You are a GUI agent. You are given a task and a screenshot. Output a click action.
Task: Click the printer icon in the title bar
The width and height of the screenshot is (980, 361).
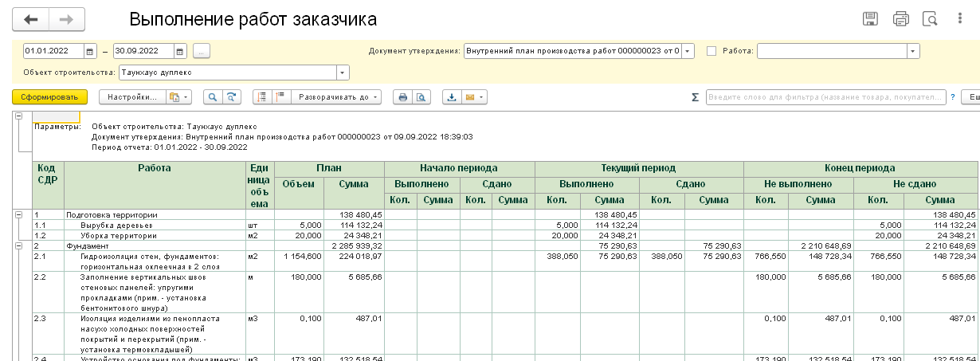click(900, 19)
